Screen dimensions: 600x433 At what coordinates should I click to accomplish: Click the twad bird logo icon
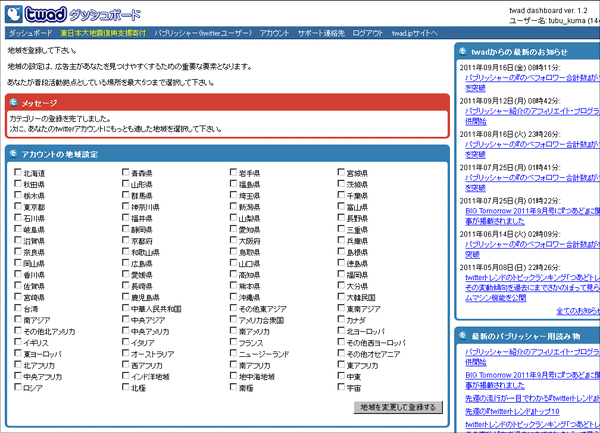pyautogui.click(x=14, y=14)
